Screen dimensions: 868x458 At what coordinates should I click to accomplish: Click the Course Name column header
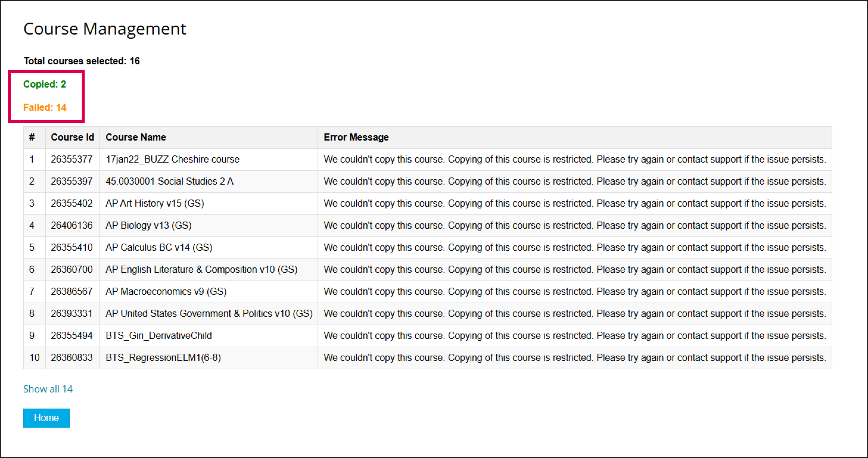pyautogui.click(x=136, y=137)
